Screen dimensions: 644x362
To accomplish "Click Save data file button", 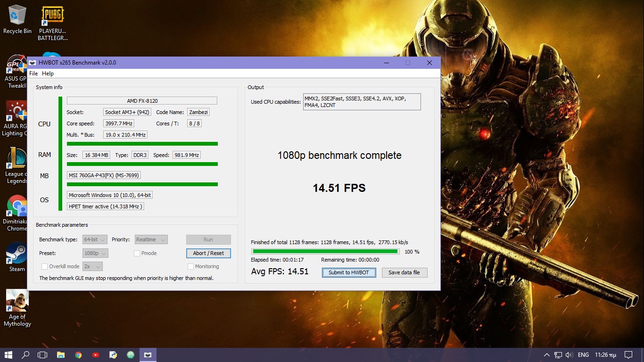I will pos(405,272).
